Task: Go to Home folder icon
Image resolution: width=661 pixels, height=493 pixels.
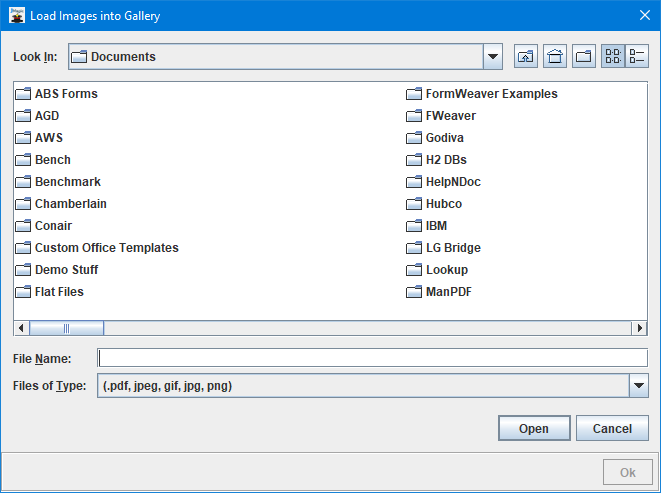Action: (555, 56)
